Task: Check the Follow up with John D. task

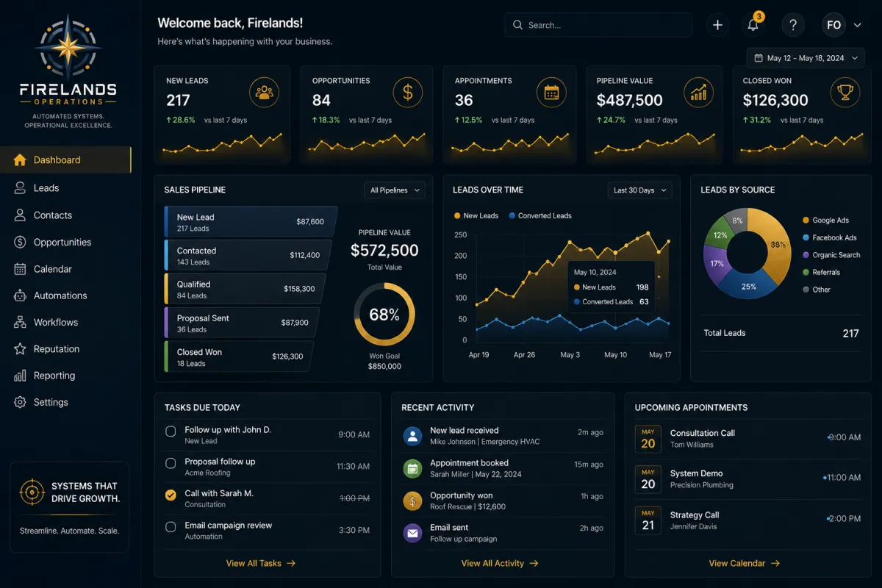Action: [x=171, y=431]
